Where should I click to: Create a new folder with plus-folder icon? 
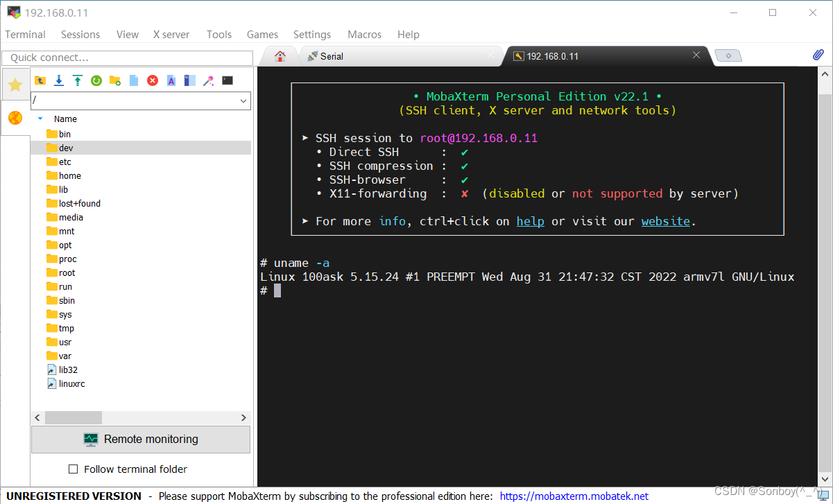115,80
